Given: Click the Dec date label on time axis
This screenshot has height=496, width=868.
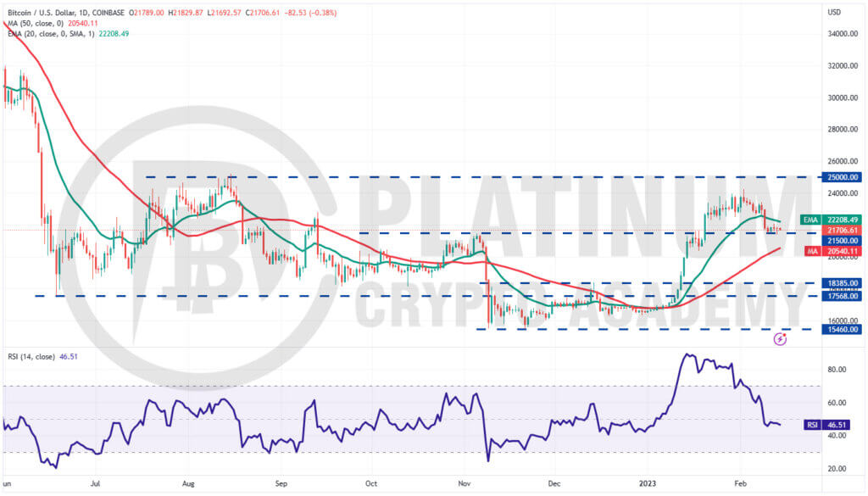Looking at the screenshot, I should pos(554,483).
